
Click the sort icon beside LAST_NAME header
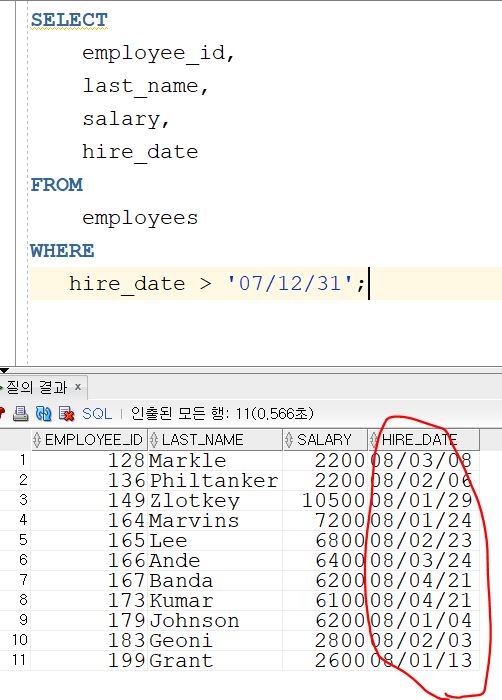[x=154, y=440]
